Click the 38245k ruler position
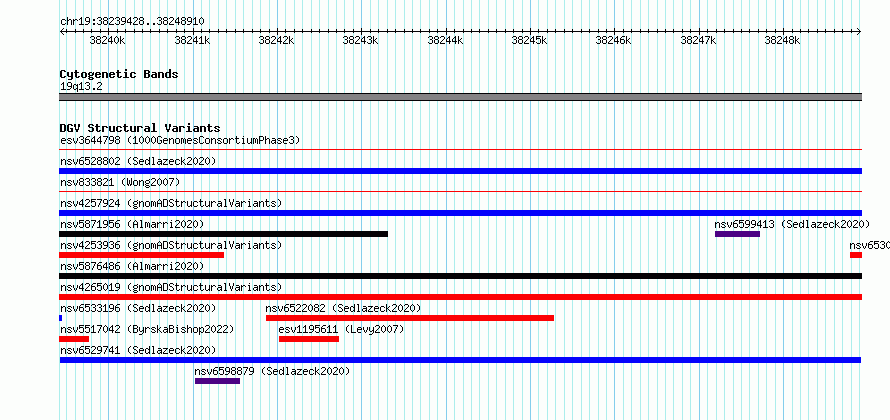Image resolution: width=890 pixels, height=420 pixels. click(x=529, y=41)
